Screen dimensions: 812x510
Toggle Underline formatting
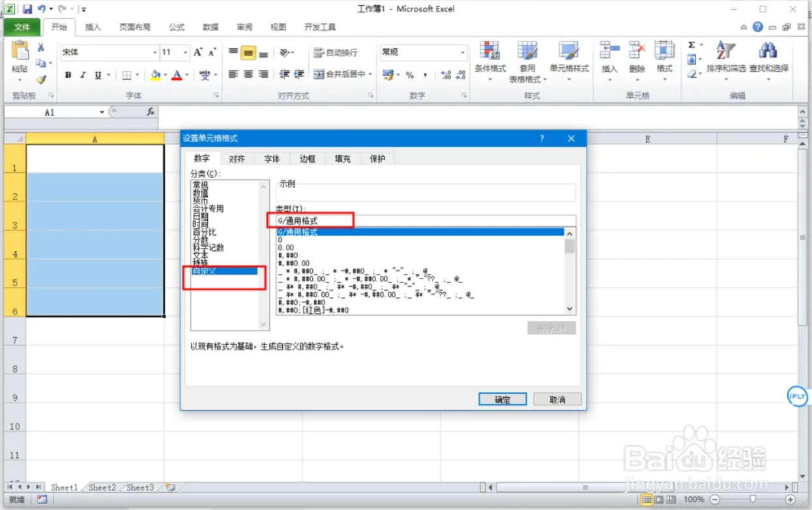(x=98, y=75)
